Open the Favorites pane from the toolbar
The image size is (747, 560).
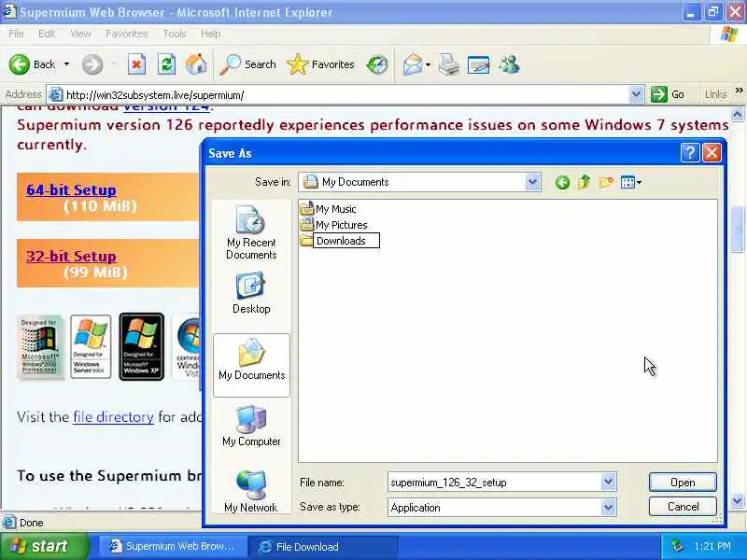pos(320,64)
